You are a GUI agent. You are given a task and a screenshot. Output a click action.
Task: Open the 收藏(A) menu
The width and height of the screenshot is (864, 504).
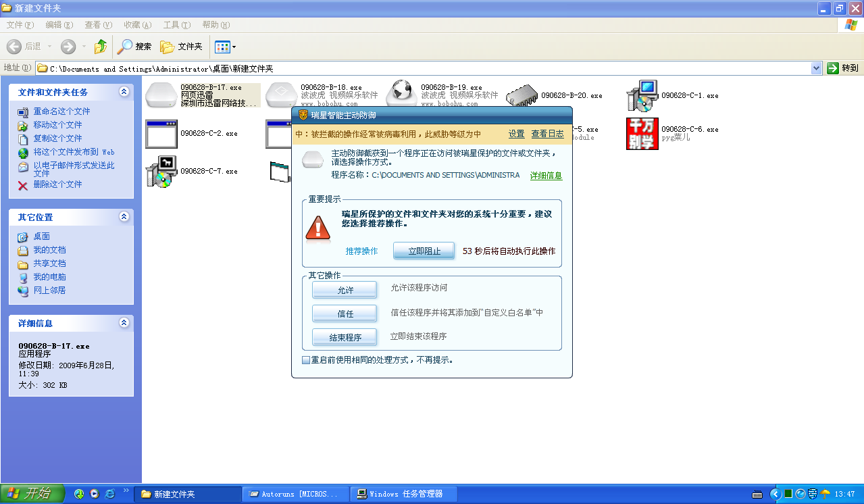tap(137, 25)
